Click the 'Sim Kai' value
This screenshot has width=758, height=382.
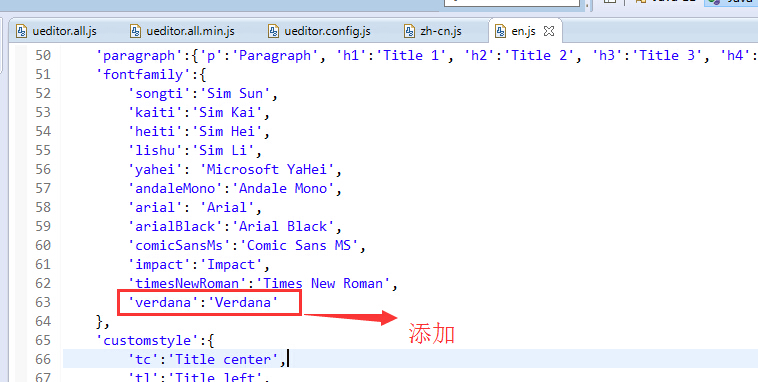[x=227, y=113]
